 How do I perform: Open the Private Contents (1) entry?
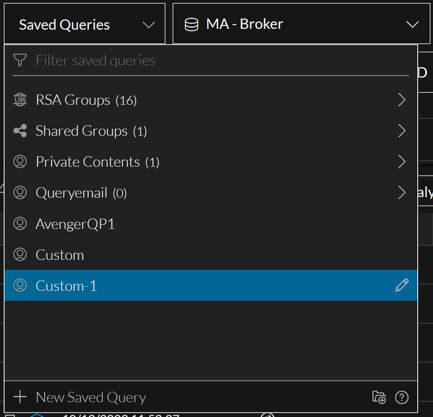point(211,162)
